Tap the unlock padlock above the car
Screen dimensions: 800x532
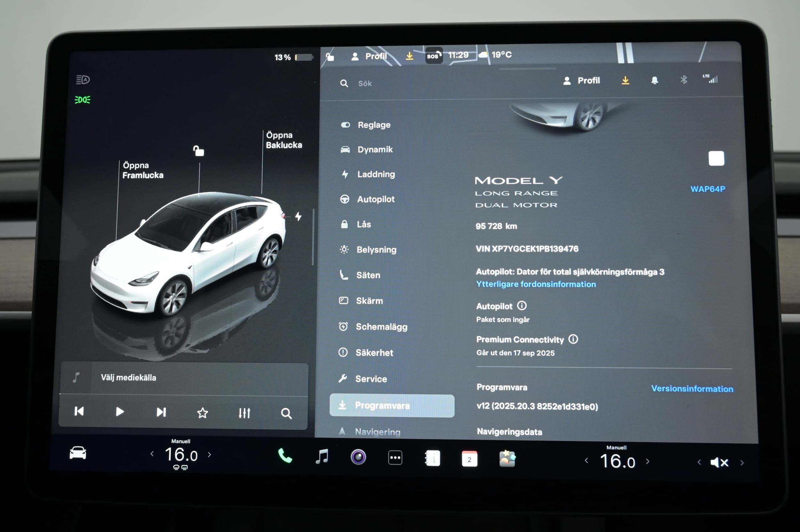coord(198,151)
